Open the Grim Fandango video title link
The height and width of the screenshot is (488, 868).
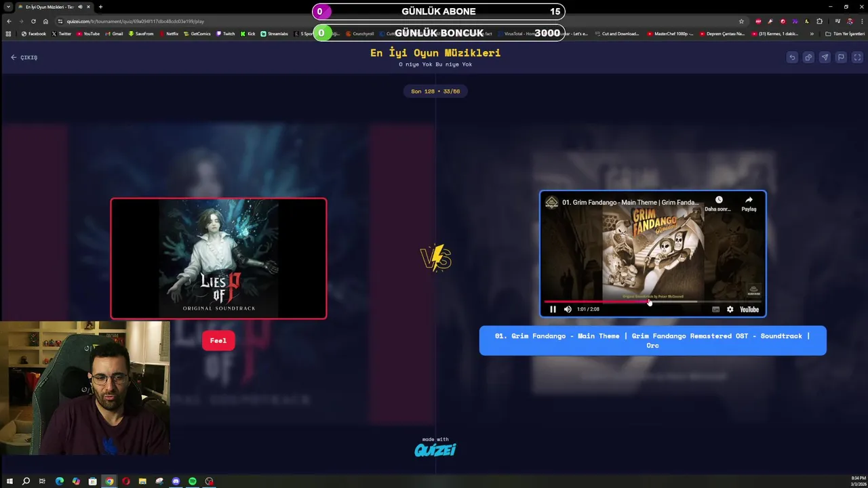click(630, 203)
